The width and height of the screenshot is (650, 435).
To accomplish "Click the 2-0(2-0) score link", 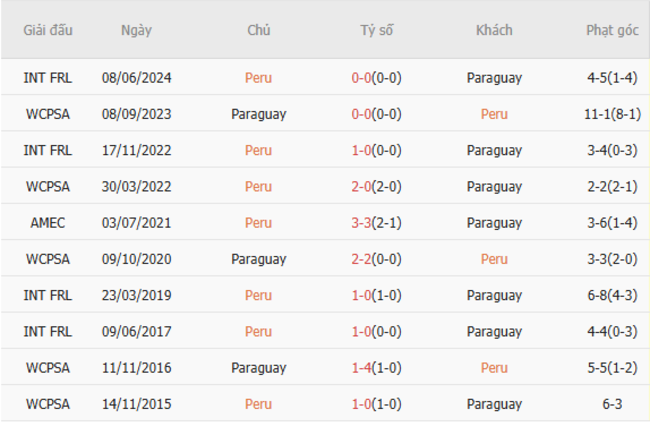I will 377,187.
